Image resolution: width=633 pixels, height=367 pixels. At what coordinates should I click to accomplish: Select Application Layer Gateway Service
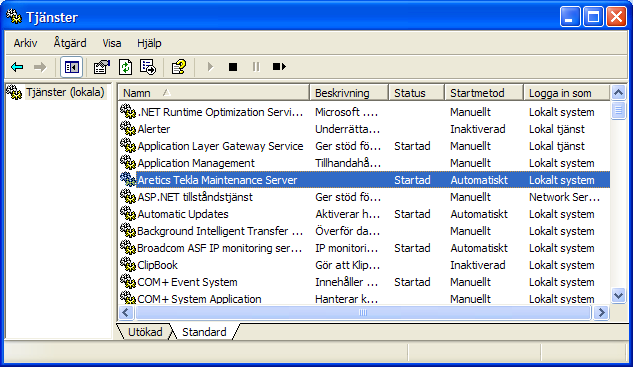[x=220, y=146]
